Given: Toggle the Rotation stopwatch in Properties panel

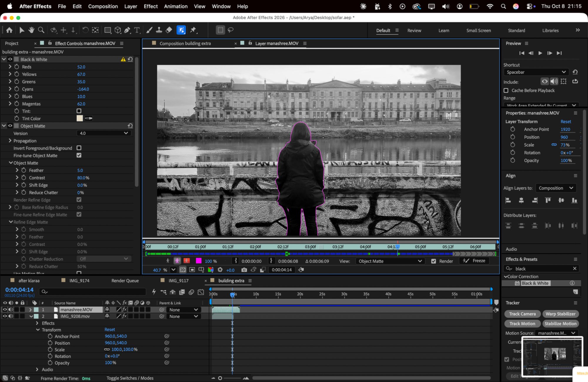Looking at the screenshot, I should (513, 153).
